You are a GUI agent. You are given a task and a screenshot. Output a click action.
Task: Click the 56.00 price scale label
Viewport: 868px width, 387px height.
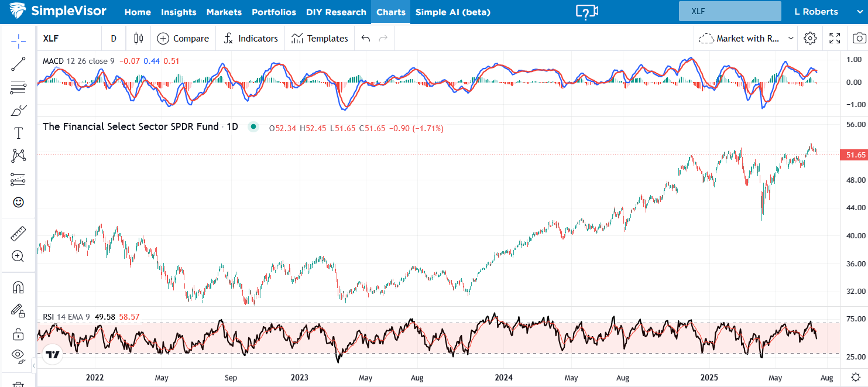tap(855, 125)
